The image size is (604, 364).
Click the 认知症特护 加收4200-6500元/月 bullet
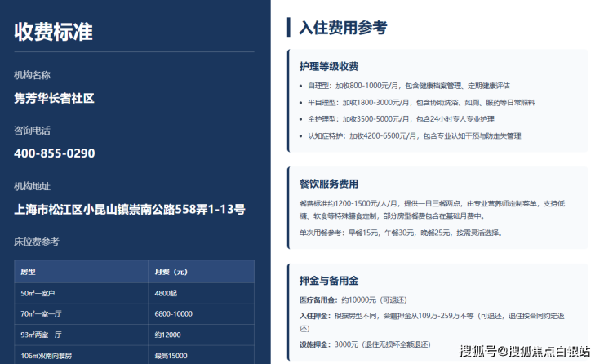pos(414,136)
